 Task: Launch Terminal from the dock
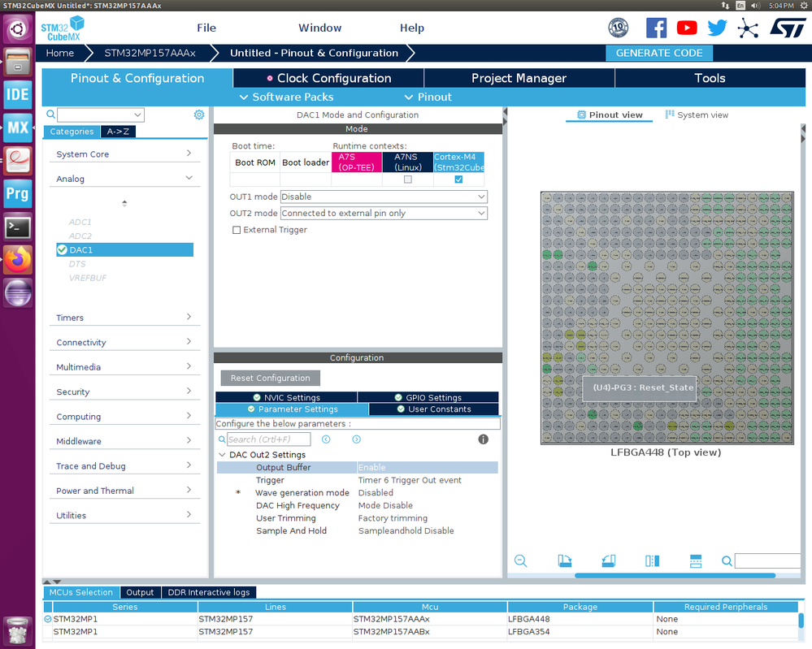(x=18, y=227)
